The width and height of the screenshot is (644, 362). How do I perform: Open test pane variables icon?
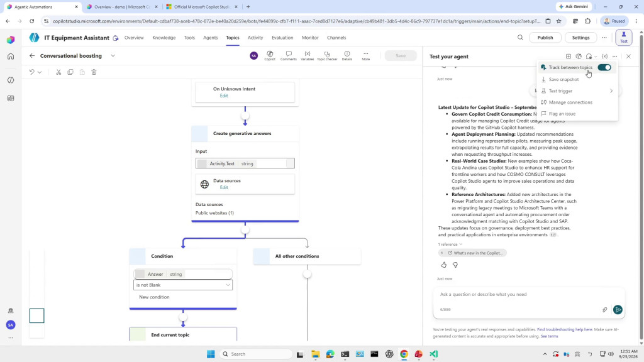[604, 57]
